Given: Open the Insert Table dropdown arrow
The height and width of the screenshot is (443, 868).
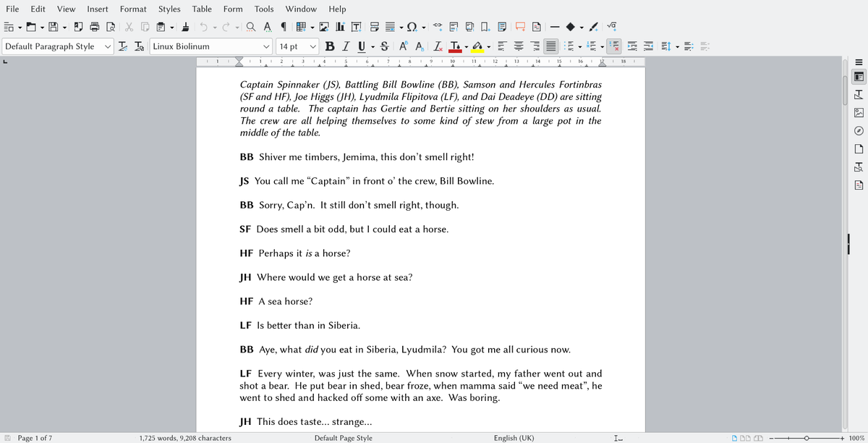Looking at the screenshot, I should [x=312, y=27].
